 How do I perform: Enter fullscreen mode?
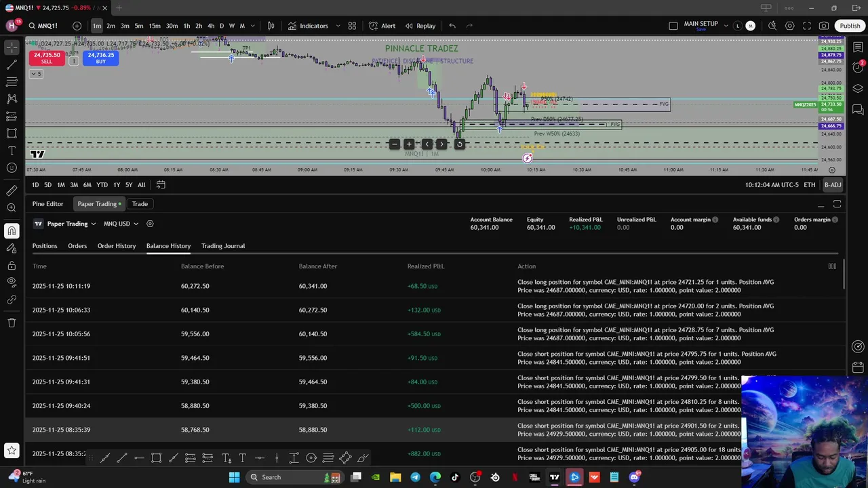(x=807, y=26)
